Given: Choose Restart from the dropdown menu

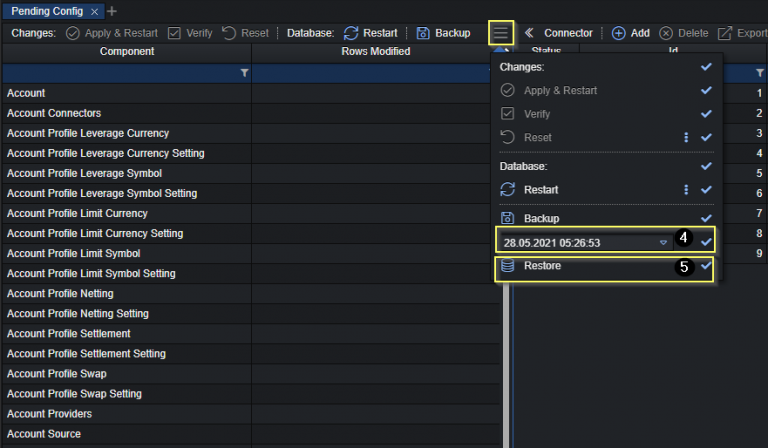Looking at the screenshot, I should click(541, 189).
